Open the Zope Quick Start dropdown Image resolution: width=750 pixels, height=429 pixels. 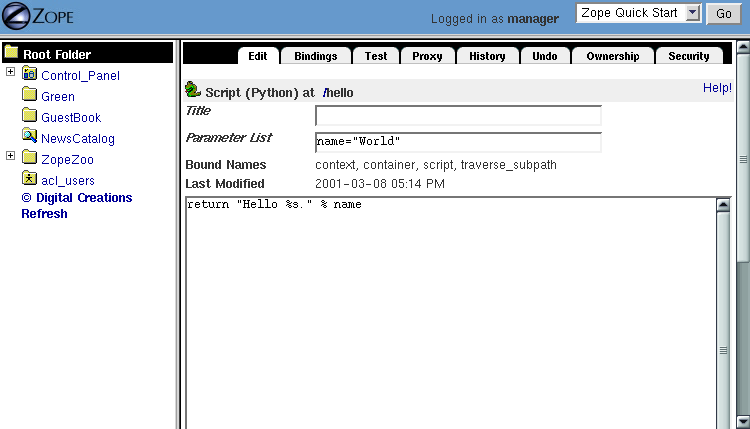tap(694, 13)
